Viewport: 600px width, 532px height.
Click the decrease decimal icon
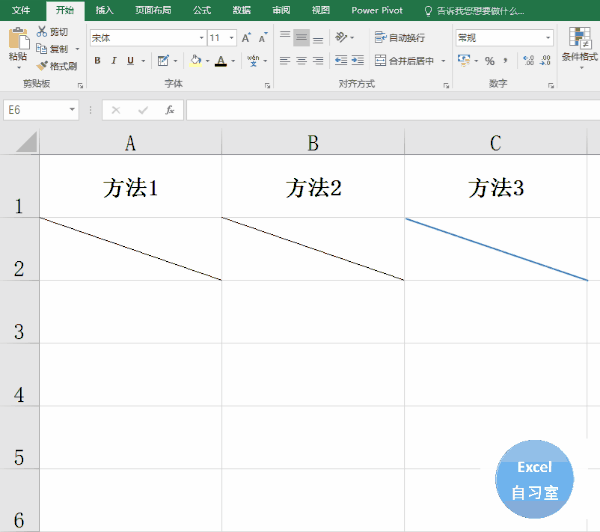click(x=545, y=60)
